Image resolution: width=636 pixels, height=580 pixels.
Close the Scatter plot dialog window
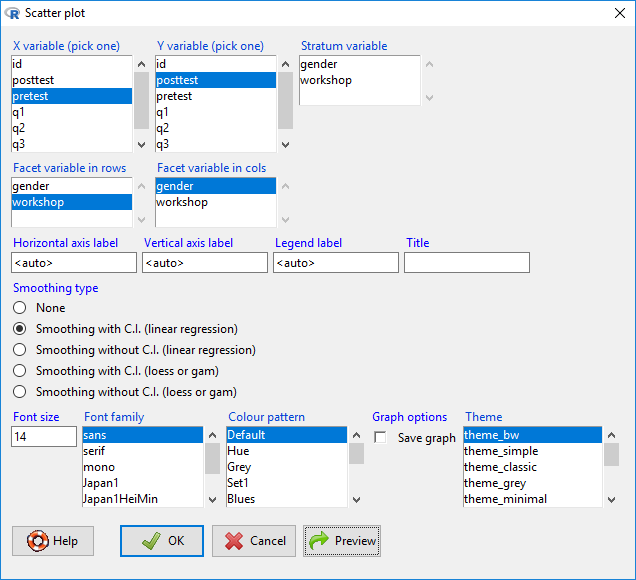click(x=616, y=13)
